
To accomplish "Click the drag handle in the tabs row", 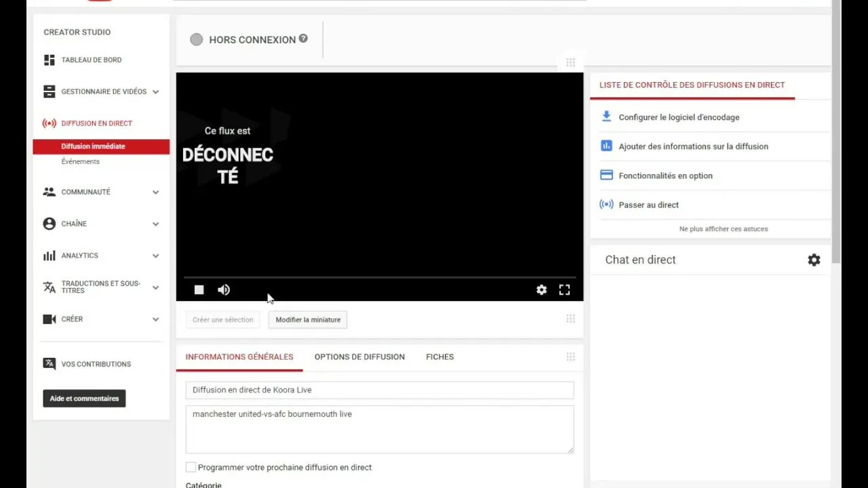I will pyautogui.click(x=570, y=357).
